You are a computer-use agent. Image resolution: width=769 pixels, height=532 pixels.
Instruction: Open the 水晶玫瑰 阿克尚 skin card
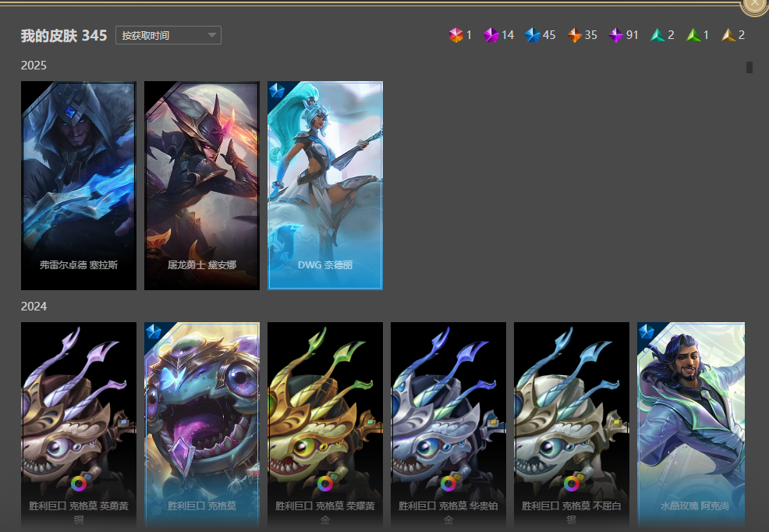coord(690,425)
